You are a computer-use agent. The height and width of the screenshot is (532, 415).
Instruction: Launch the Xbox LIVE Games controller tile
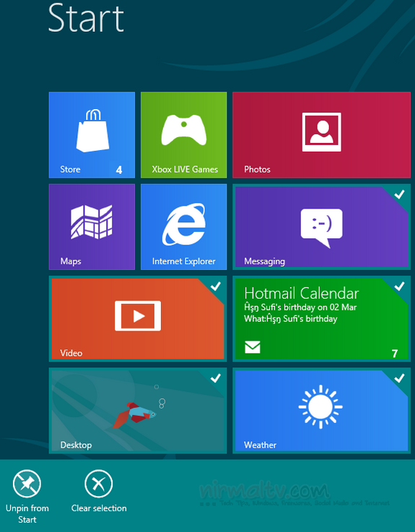point(183,135)
